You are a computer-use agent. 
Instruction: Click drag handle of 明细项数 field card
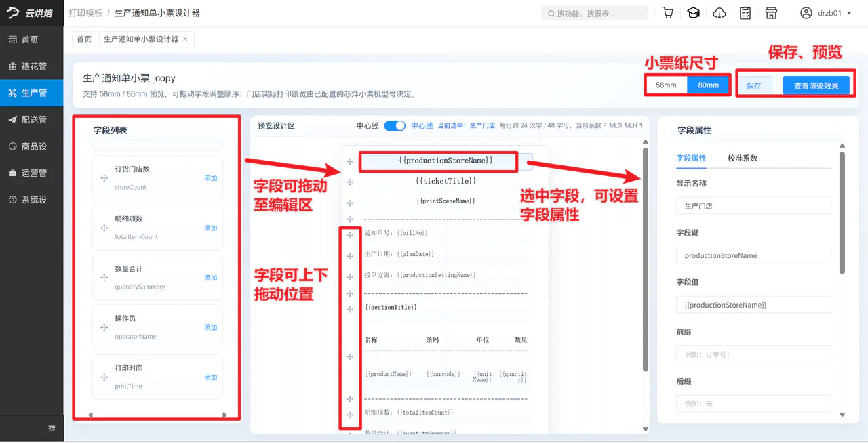coord(104,228)
